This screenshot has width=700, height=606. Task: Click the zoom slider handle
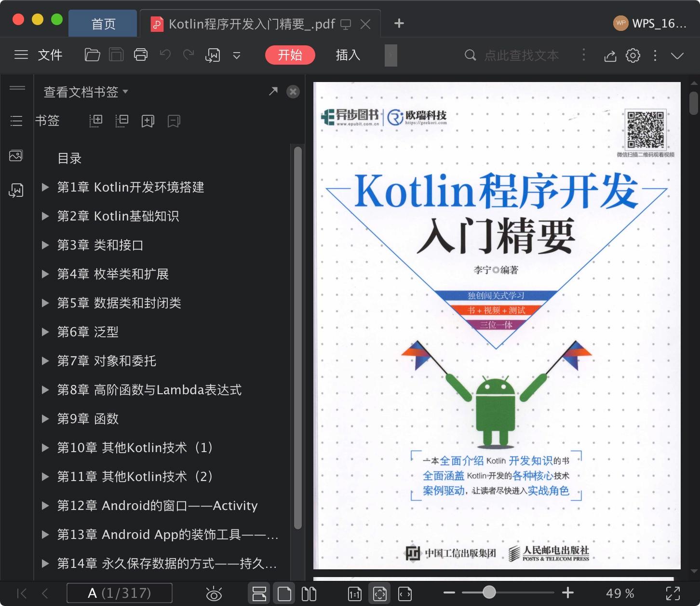(489, 592)
